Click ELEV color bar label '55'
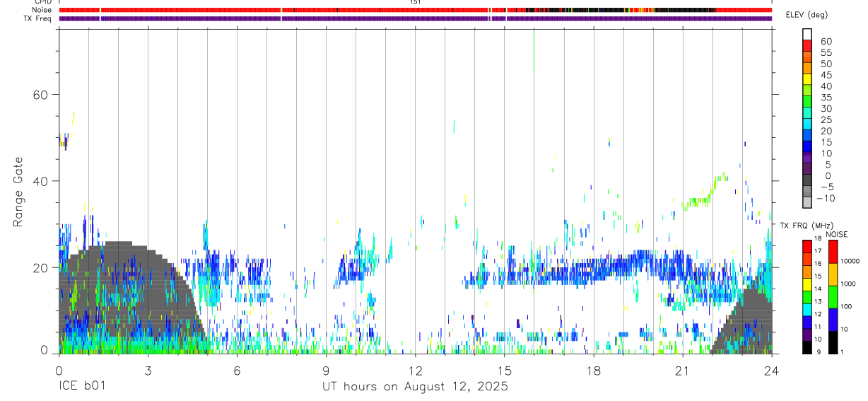 pyautogui.click(x=826, y=53)
